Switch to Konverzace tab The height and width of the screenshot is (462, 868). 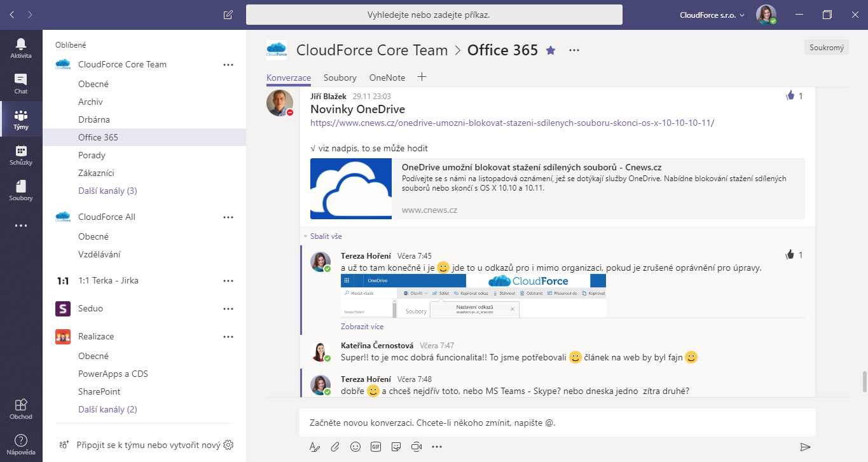point(289,78)
